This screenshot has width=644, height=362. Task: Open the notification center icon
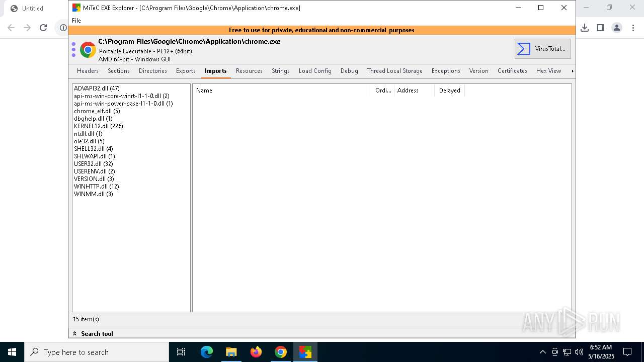point(627,352)
